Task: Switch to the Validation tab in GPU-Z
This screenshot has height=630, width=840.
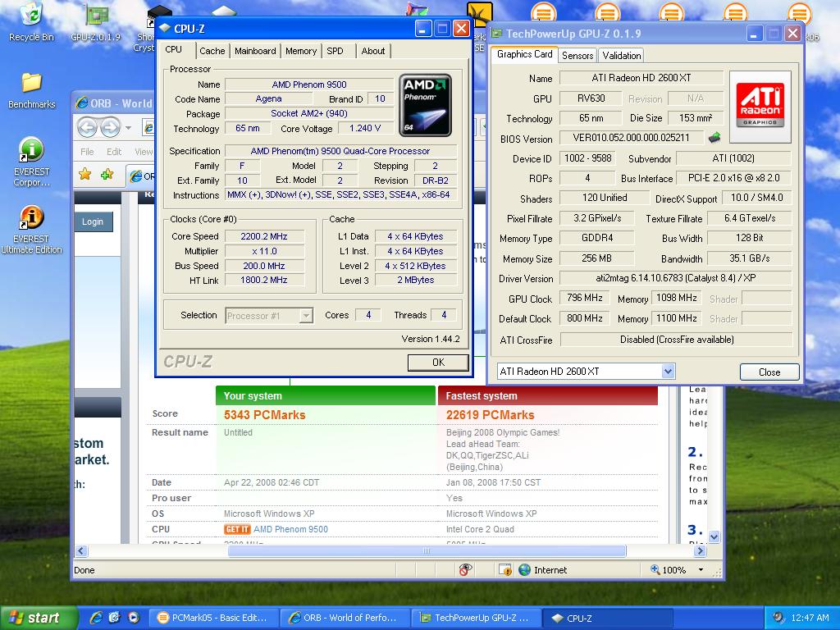Action: (x=621, y=55)
